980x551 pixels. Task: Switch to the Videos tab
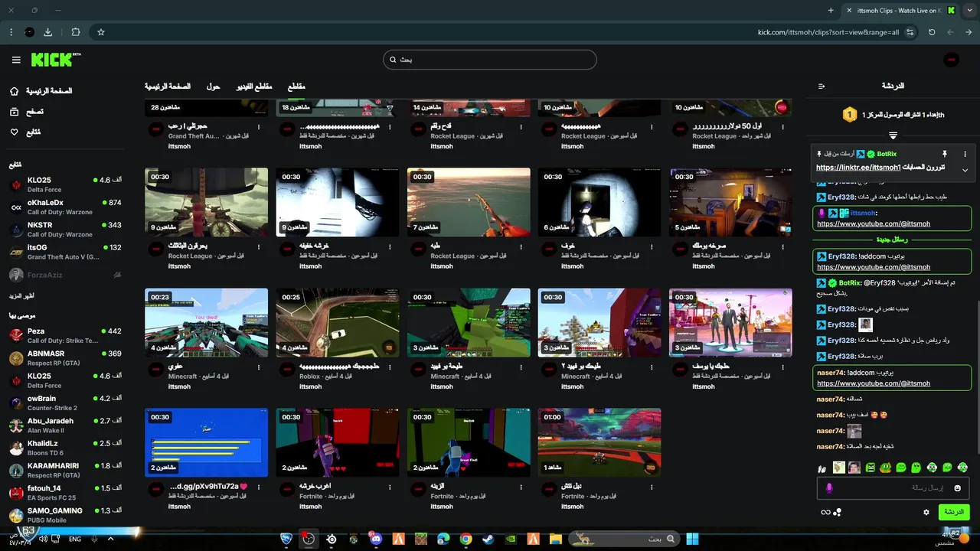coord(253,86)
